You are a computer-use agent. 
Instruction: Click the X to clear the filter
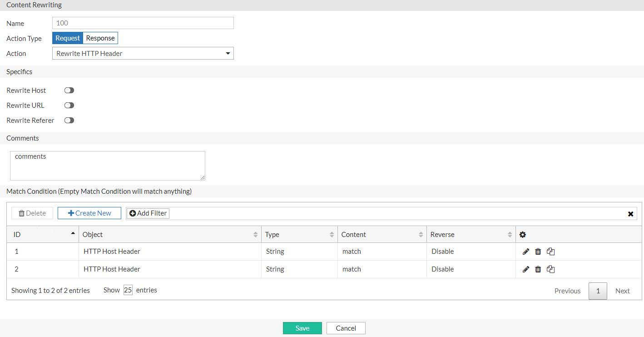(x=630, y=213)
